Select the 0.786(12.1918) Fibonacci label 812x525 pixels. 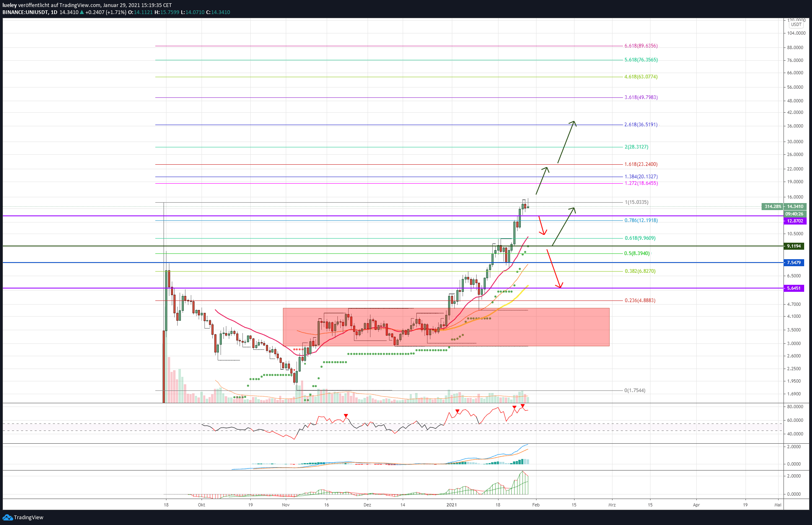[x=641, y=220]
